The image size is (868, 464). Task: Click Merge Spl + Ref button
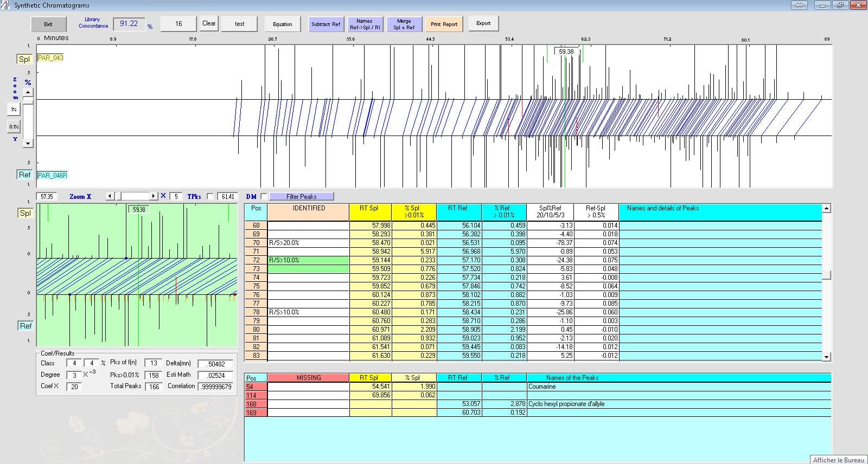coord(404,24)
